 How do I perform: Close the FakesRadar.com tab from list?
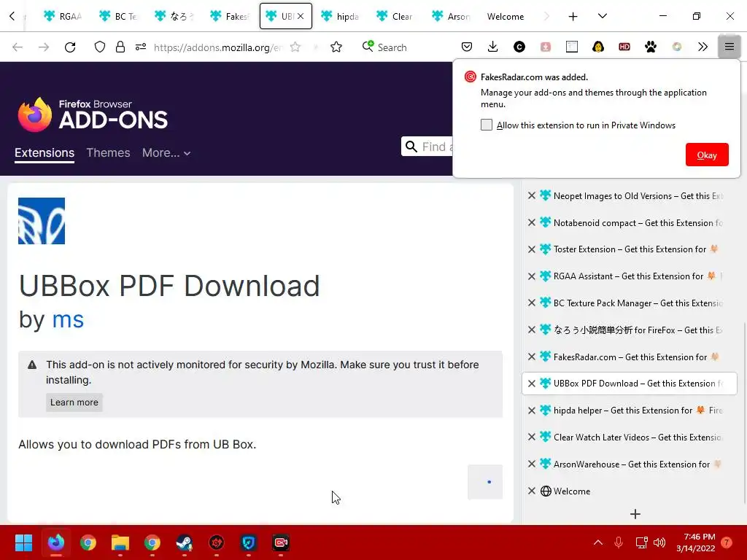532,357
